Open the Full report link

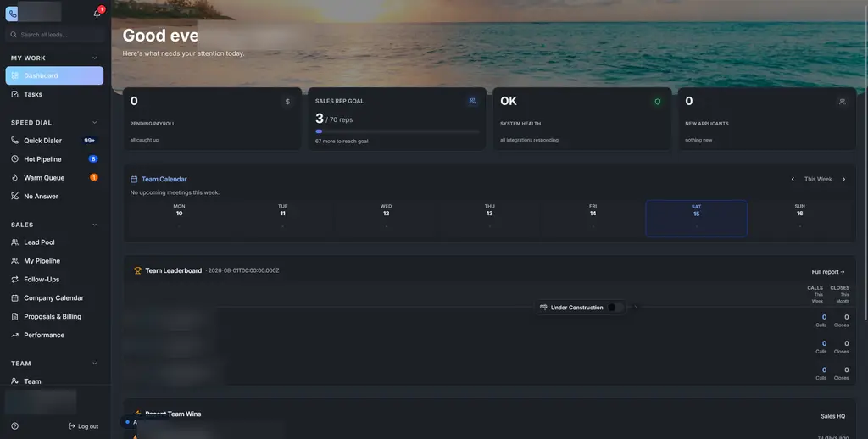828,272
